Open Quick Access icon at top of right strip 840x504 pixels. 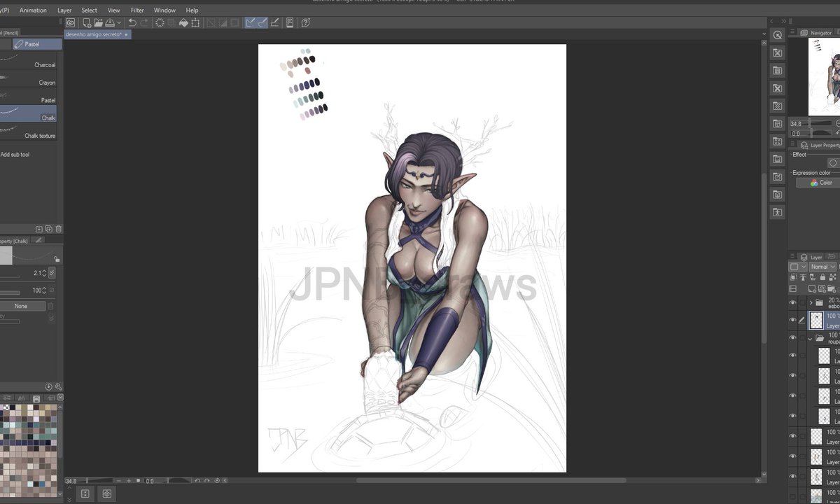coord(777,35)
